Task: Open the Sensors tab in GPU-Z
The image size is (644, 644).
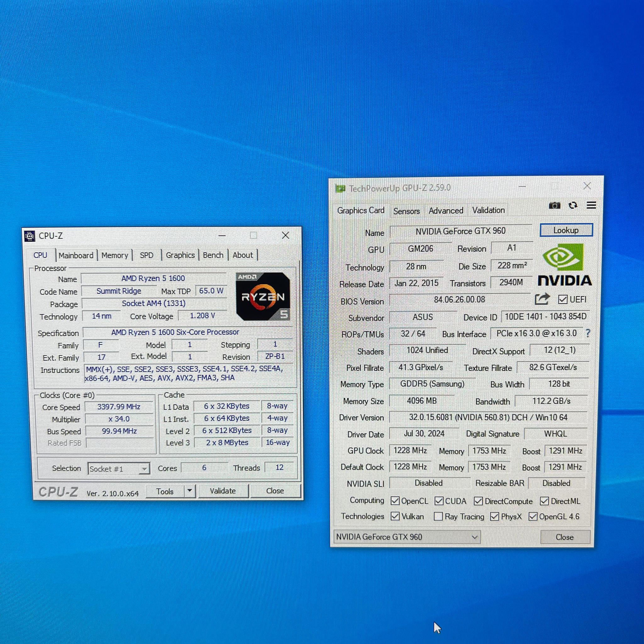Action: pyautogui.click(x=406, y=211)
